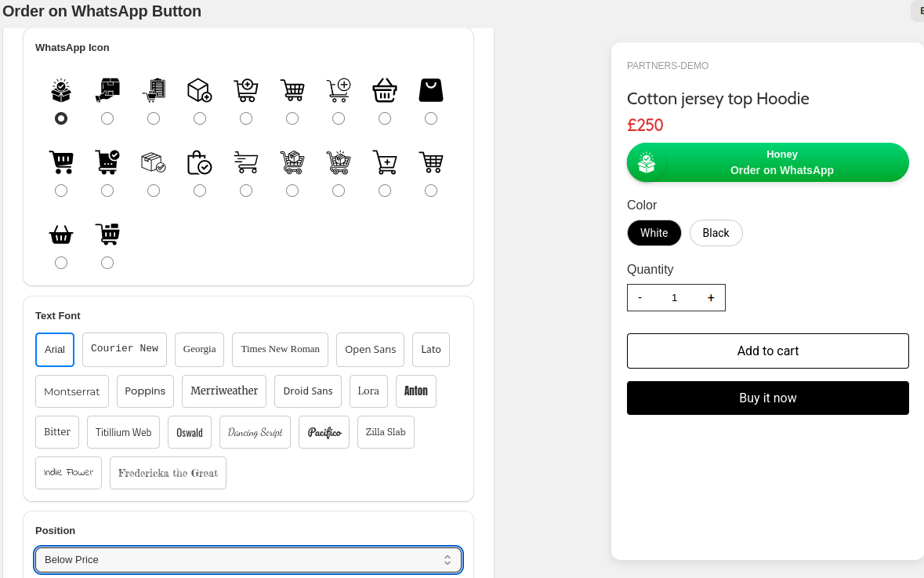
Task: Select radio button under solid shopping bag icon
Action: coord(431,118)
